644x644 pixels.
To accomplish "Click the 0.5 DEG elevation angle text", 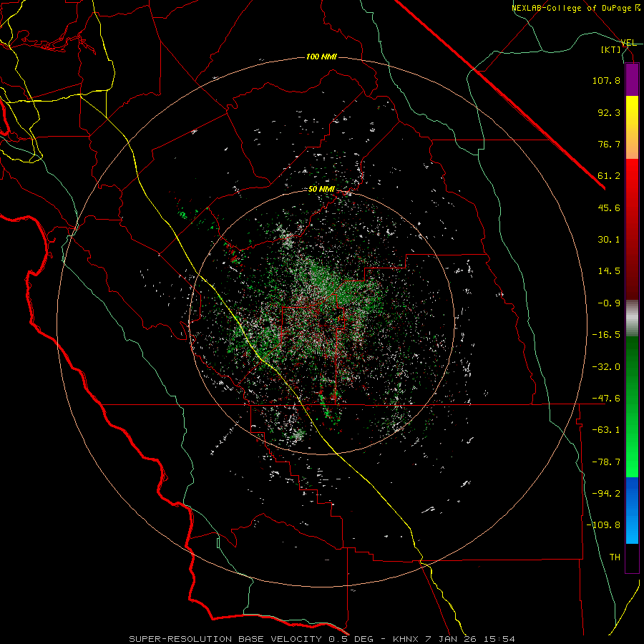I will pyautogui.click(x=351, y=639).
